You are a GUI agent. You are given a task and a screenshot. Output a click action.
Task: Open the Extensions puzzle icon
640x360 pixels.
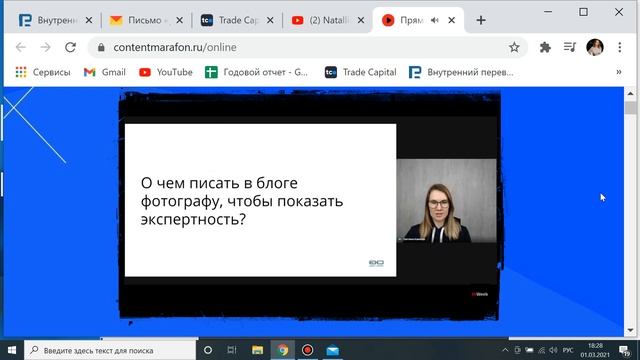pyautogui.click(x=545, y=47)
